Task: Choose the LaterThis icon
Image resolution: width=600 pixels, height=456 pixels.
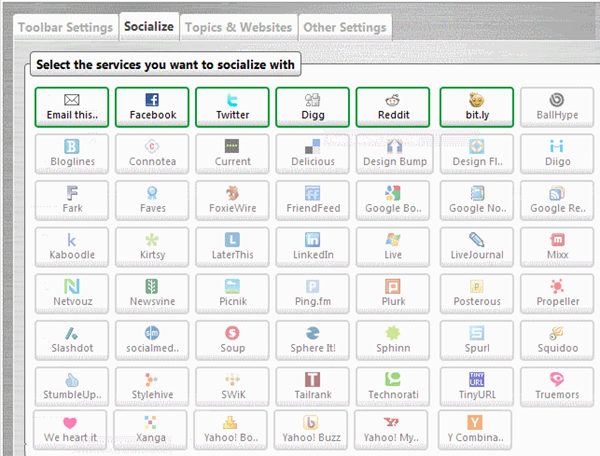Action: pos(232,240)
